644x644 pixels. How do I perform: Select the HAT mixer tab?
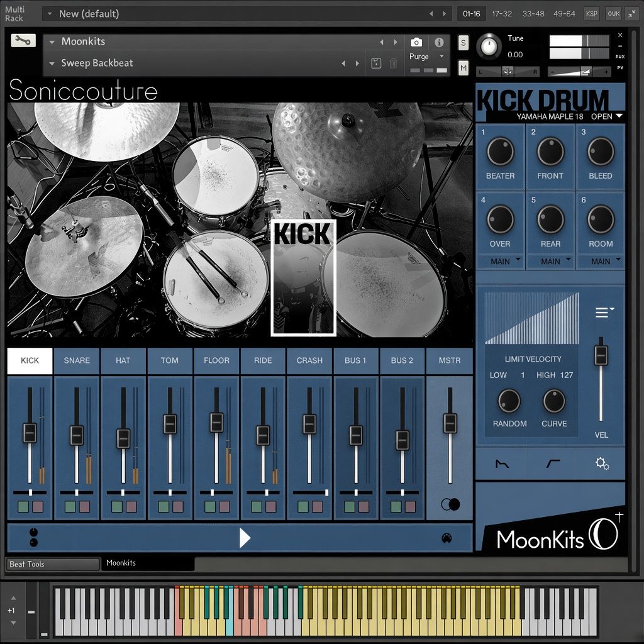123,360
